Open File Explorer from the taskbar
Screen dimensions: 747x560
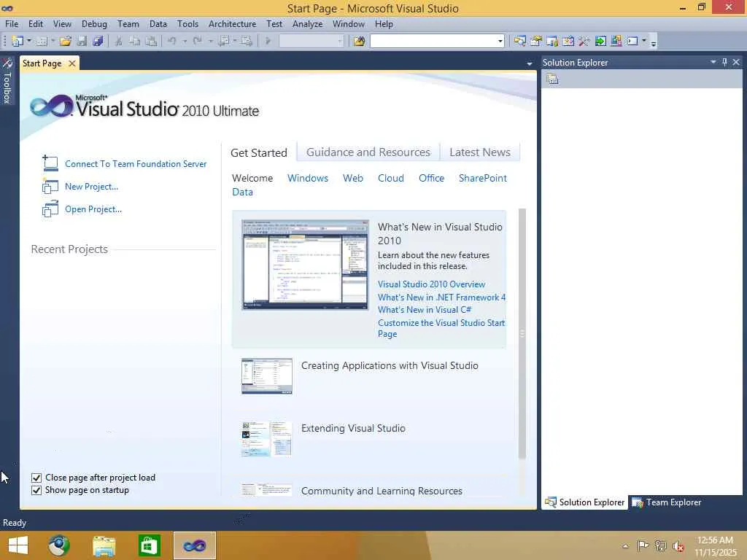(104, 545)
